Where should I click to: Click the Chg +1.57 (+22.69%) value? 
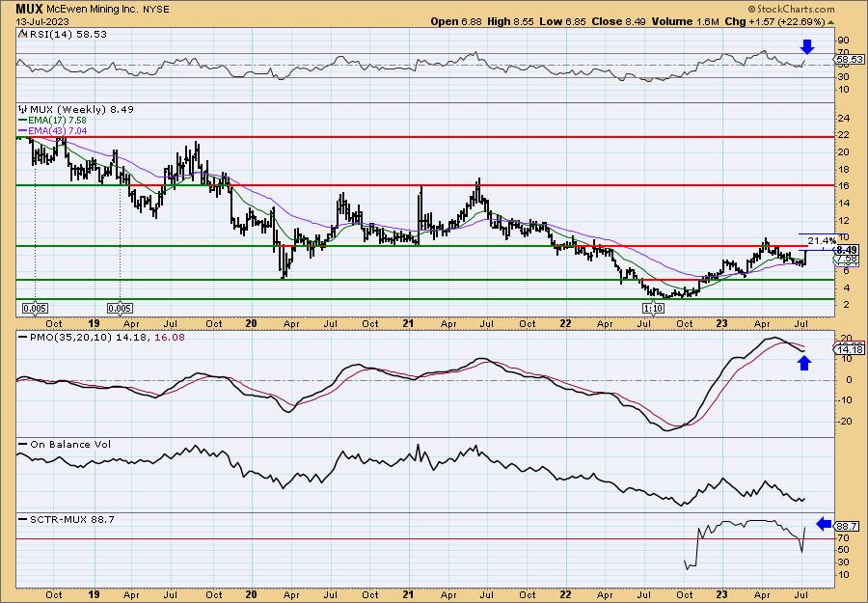pos(774,21)
